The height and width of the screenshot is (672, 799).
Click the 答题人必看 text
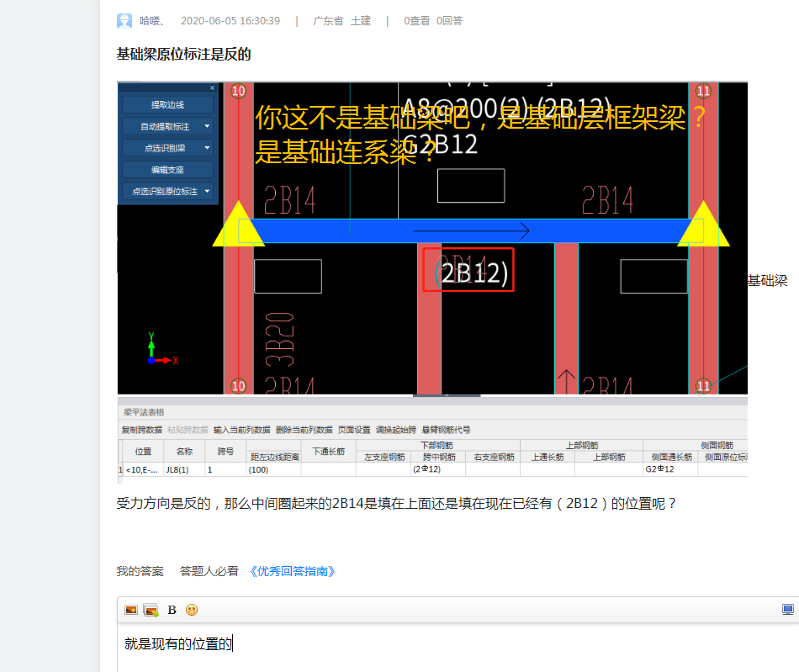point(209,571)
